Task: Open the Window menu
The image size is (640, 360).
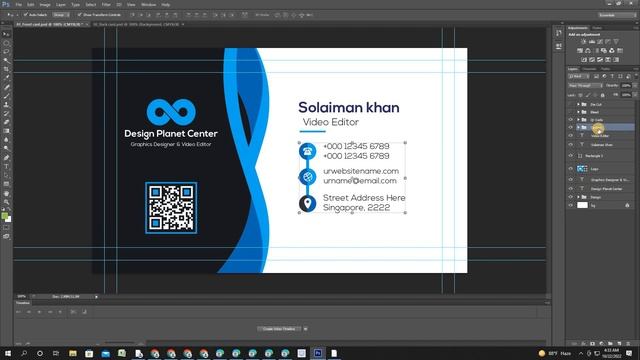Action: click(149, 4)
